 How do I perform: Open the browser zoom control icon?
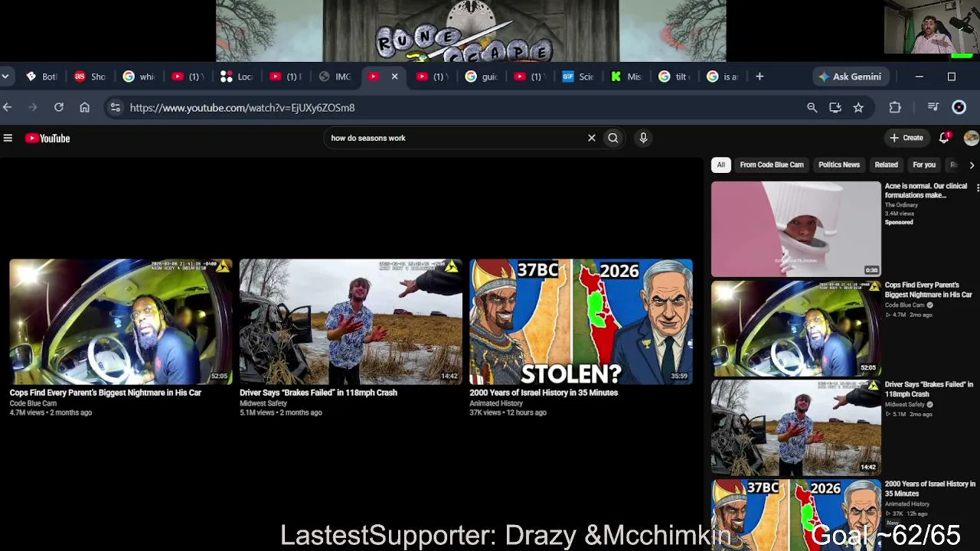812,108
